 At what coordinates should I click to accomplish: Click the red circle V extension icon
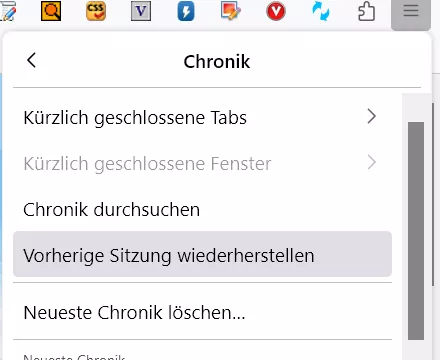pos(276,11)
